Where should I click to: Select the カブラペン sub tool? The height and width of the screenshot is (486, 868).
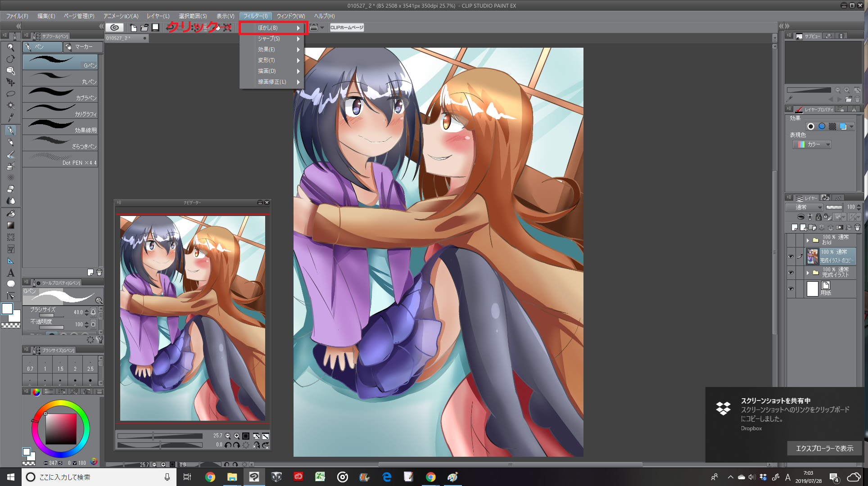point(60,94)
